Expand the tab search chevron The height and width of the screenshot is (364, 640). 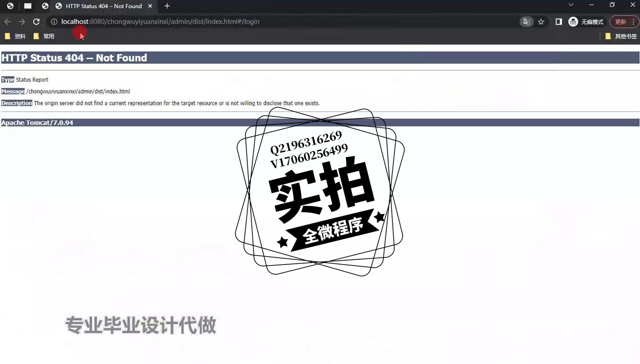click(571, 5)
